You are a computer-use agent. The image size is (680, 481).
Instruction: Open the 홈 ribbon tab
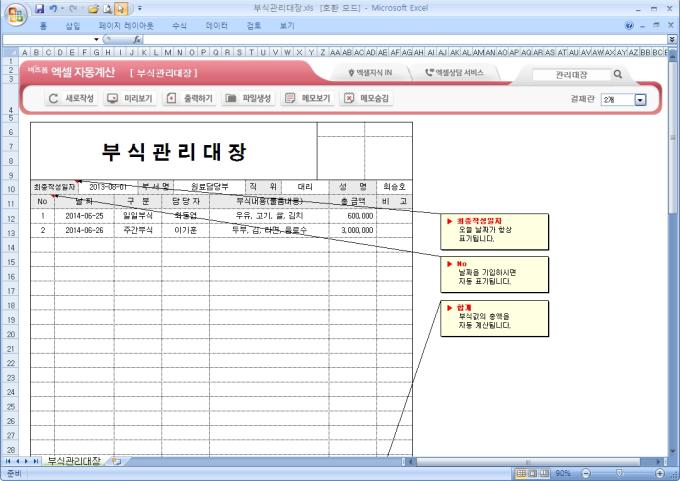click(43, 26)
